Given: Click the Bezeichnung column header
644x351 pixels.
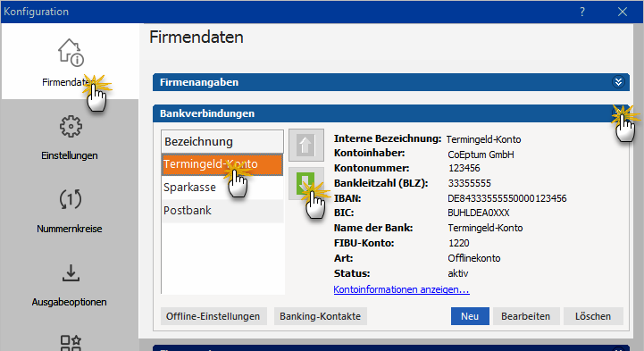Looking at the screenshot, I should pos(222,142).
